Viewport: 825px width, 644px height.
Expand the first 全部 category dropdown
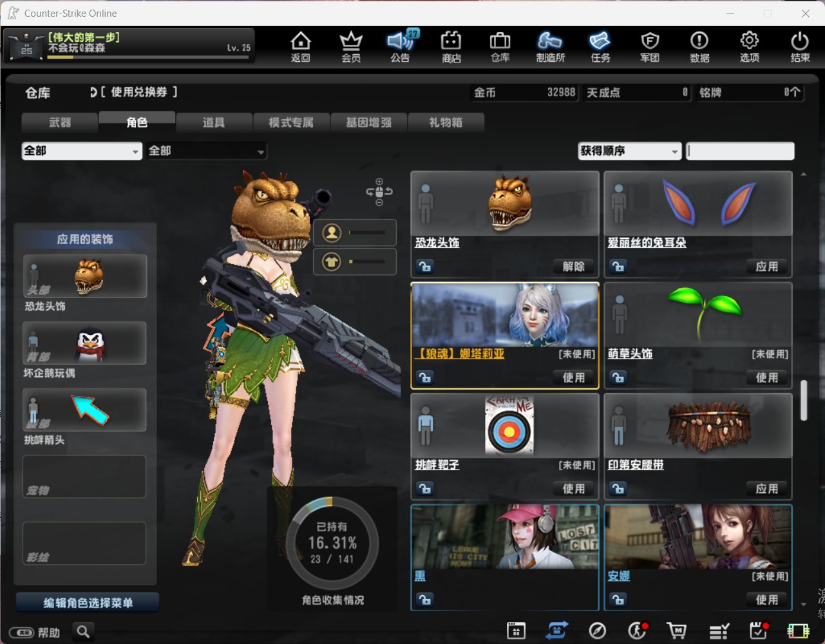pyautogui.click(x=82, y=151)
